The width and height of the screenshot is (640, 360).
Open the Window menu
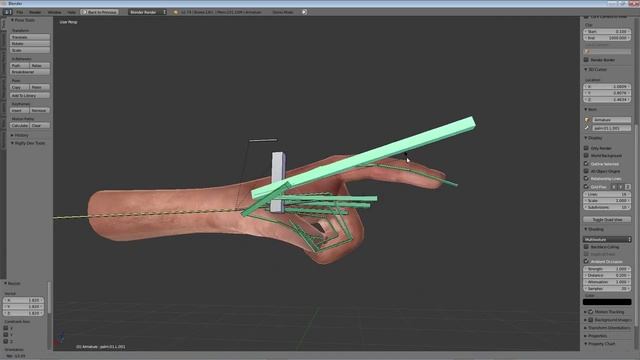tap(54, 12)
